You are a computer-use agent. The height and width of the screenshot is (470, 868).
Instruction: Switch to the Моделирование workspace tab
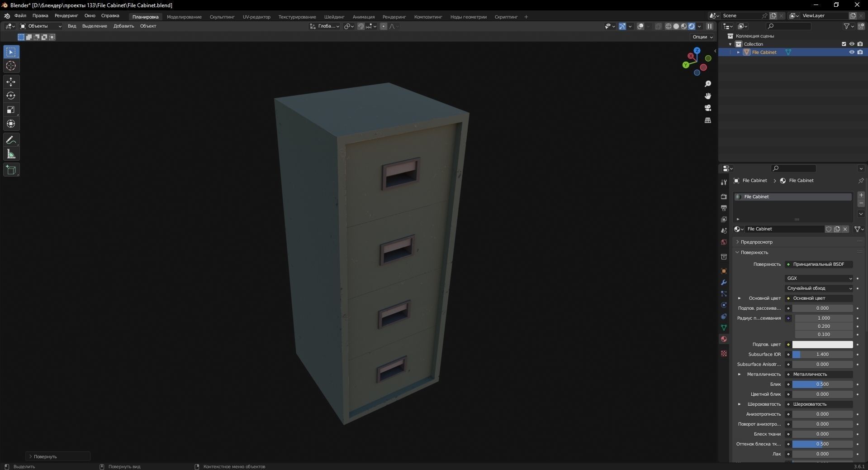click(184, 17)
